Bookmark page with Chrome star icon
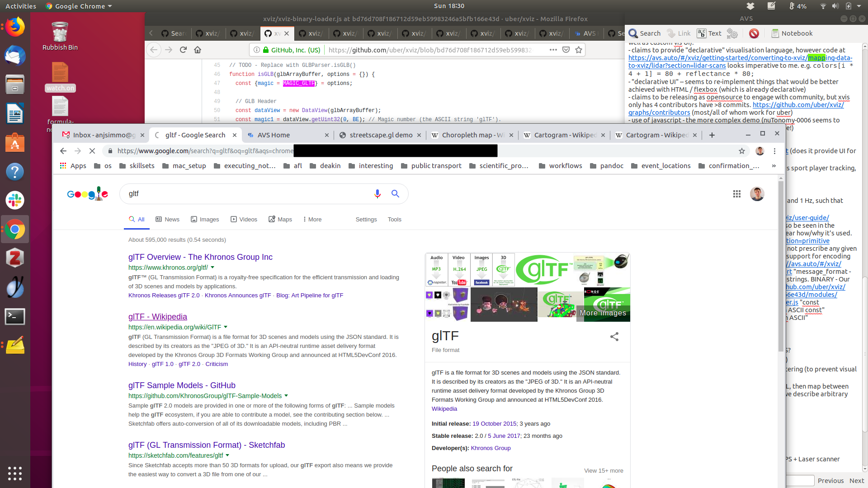This screenshot has width=868, height=488. (741, 151)
